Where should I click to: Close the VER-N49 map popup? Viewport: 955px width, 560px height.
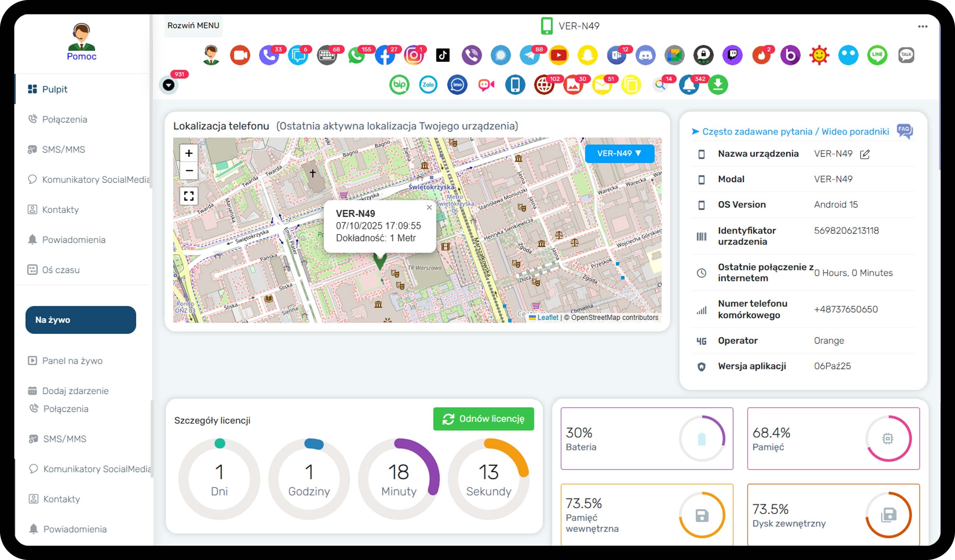coord(429,207)
